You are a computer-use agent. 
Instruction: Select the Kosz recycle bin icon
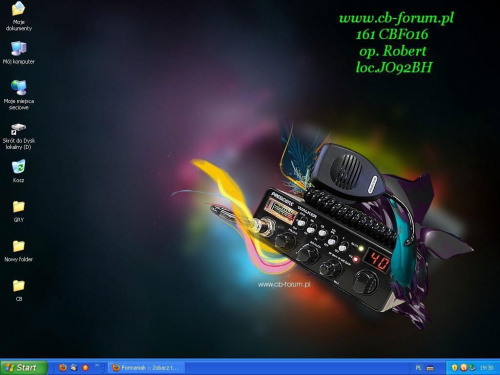19,171
